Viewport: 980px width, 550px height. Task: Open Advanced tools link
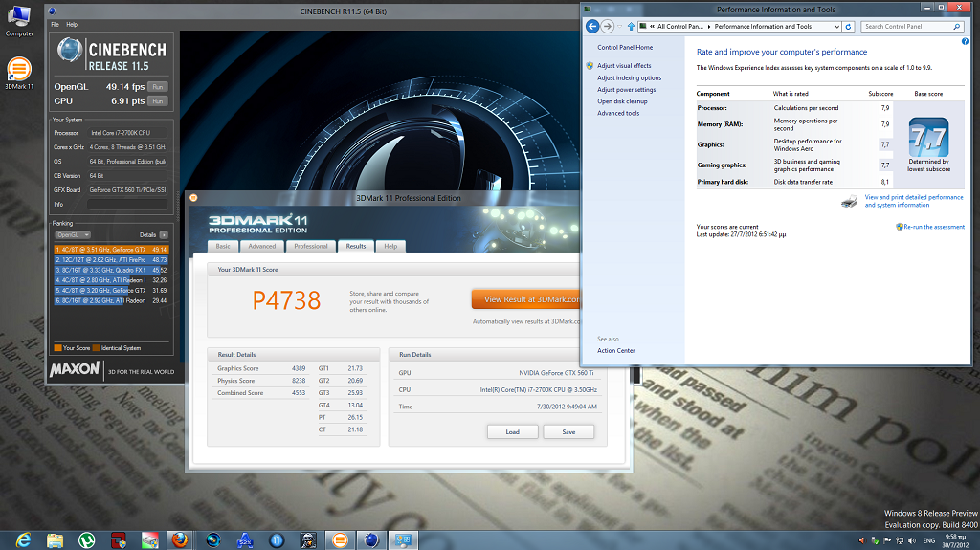tap(618, 113)
